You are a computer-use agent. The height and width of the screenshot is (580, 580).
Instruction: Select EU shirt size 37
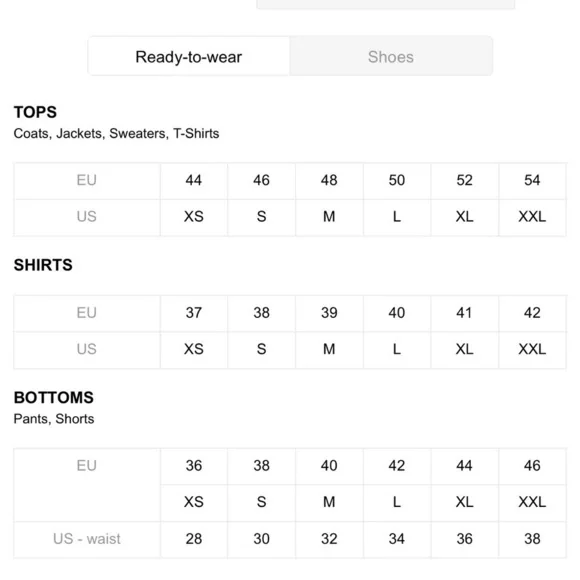click(x=194, y=313)
